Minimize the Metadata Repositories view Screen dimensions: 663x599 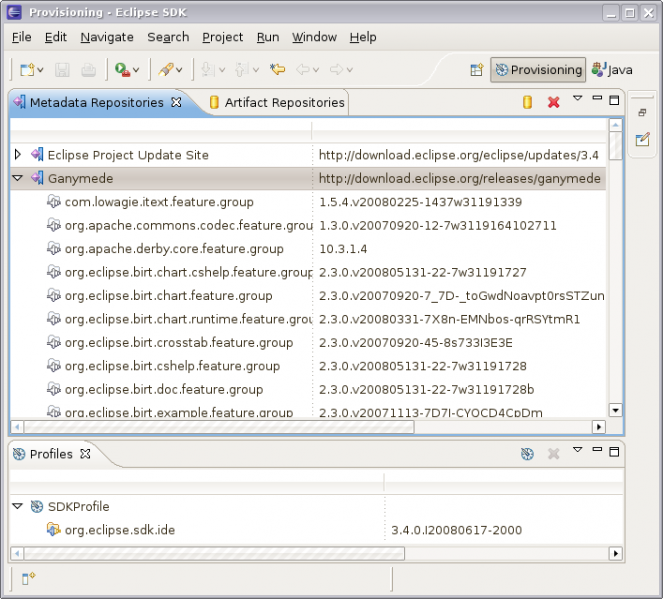pyautogui.click(x=597, y=98)
